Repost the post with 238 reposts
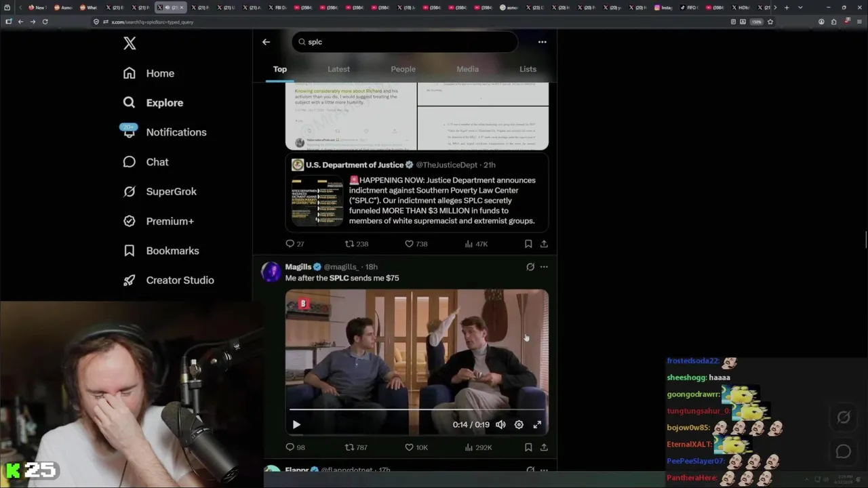Screen dimensions: 868x488 click(x=357, y=244)
